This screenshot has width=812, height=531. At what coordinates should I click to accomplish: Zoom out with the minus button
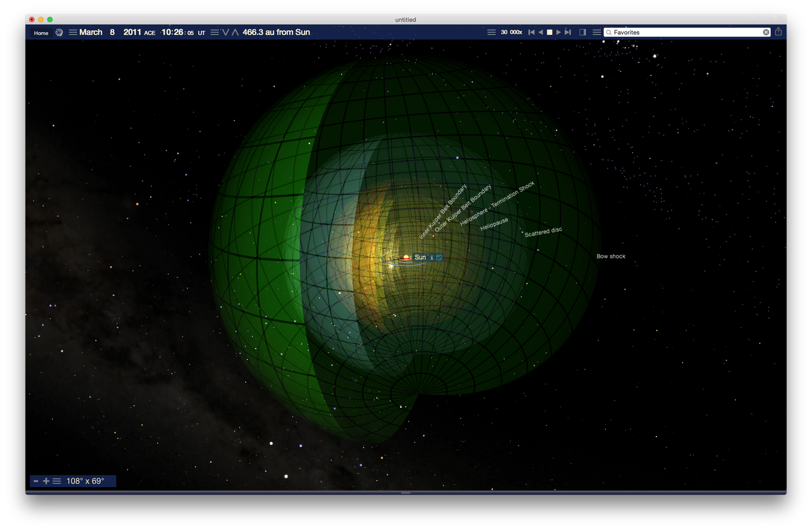36,481
